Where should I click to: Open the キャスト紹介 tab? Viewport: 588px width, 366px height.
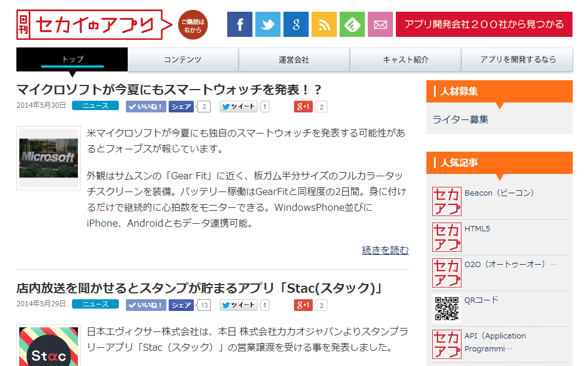click(x=405, y=59)
